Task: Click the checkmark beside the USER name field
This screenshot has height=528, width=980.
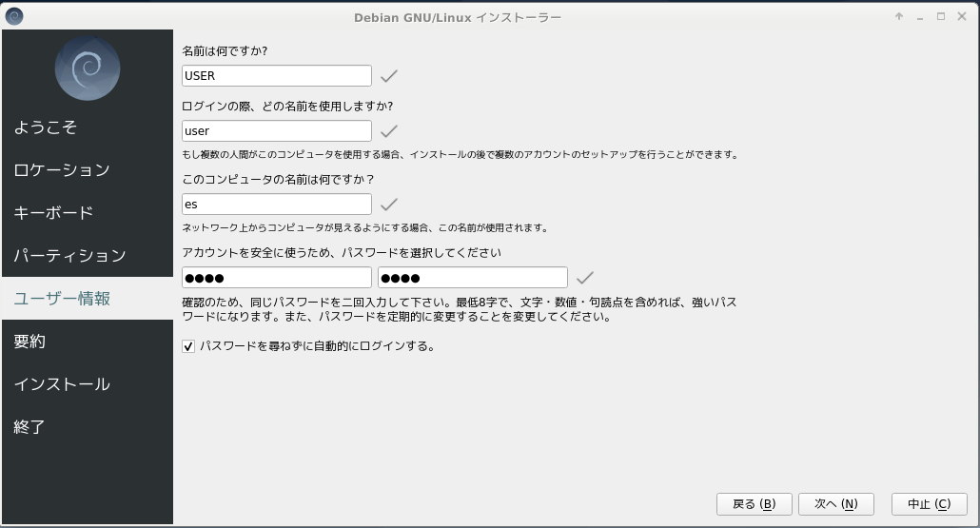Action: click(388, 76)
